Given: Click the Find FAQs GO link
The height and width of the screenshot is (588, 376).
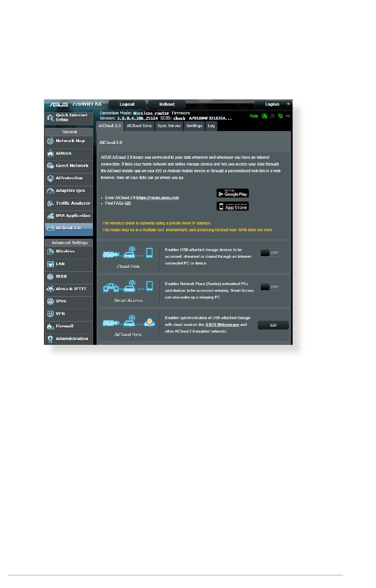Looking at the screenshot, I should click(127, 204).
